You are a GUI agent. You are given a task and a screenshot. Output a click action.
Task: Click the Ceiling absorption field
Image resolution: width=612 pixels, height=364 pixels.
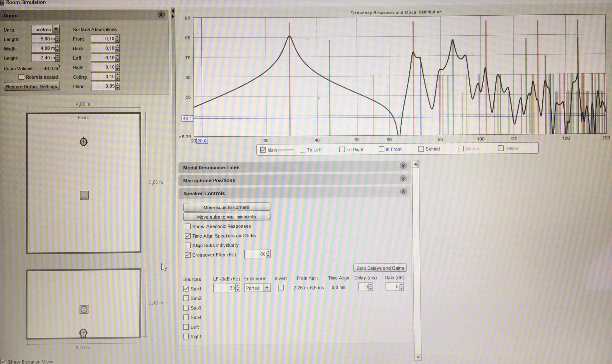tap(103, 76)
